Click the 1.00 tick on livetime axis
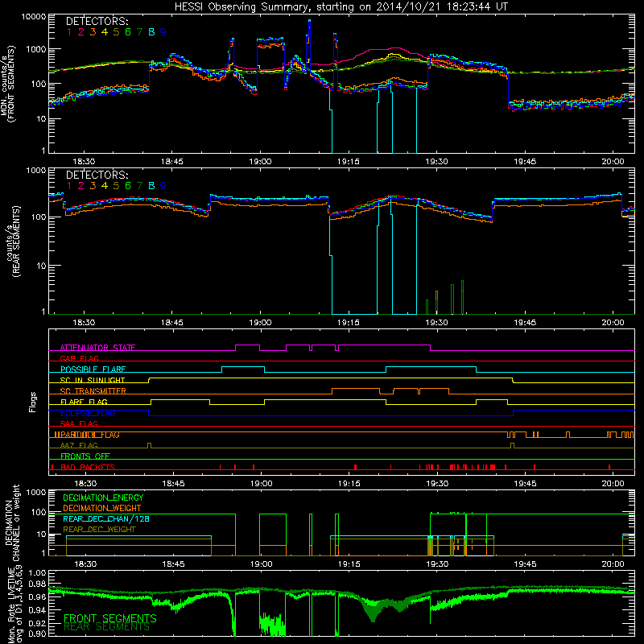Screen dimensions: 644x644 pyautogui.click(x=37, y=573)
